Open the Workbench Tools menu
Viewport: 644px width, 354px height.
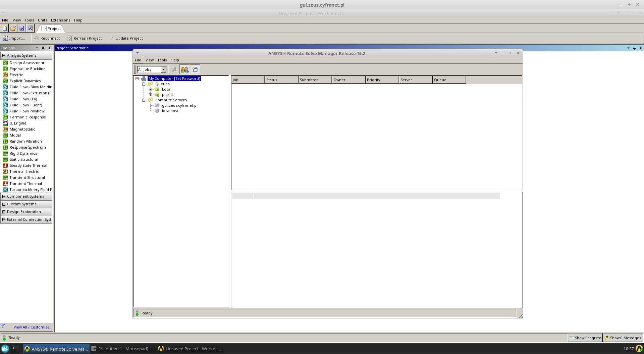point(29,20)
